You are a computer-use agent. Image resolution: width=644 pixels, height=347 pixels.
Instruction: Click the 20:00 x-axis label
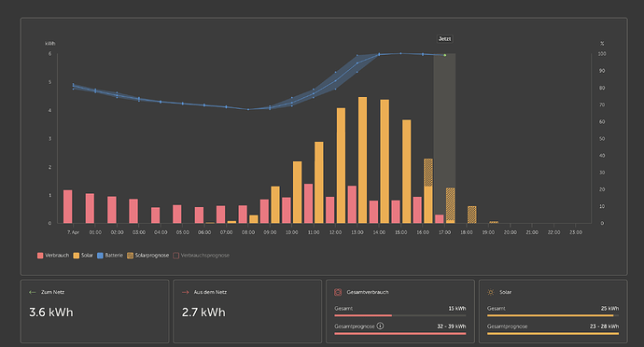(511, 232)
